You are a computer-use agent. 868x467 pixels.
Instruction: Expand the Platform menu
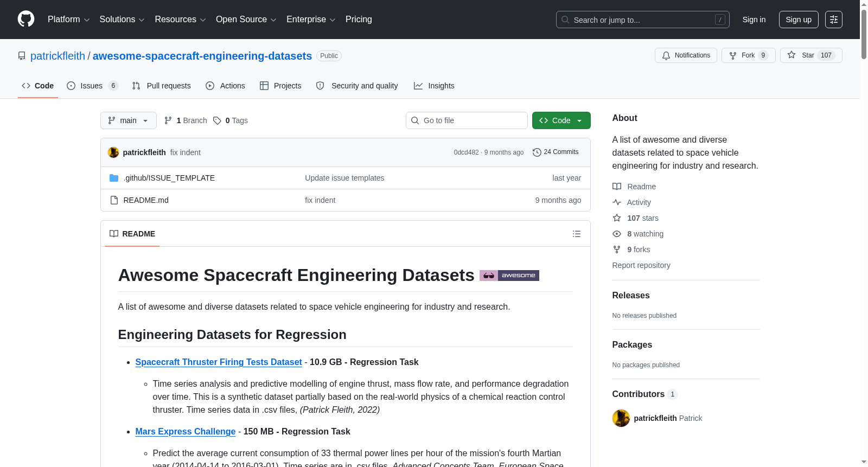pyautogui.click(x=68, y=20)
